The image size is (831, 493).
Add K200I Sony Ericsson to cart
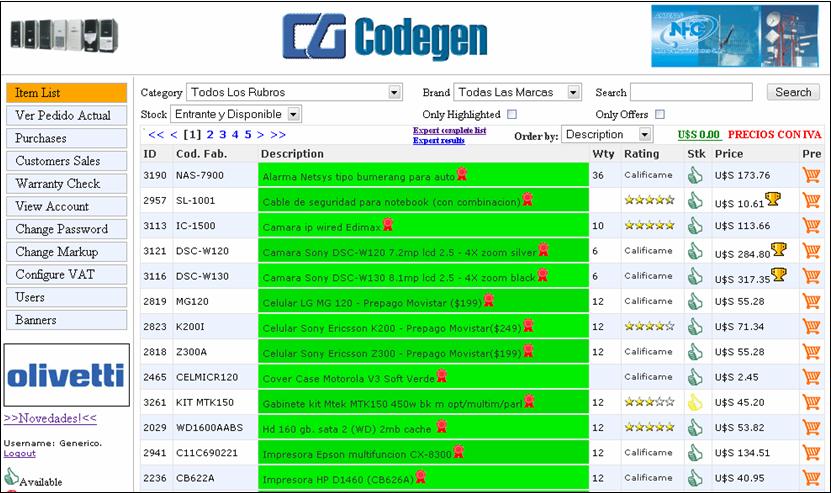811,327
